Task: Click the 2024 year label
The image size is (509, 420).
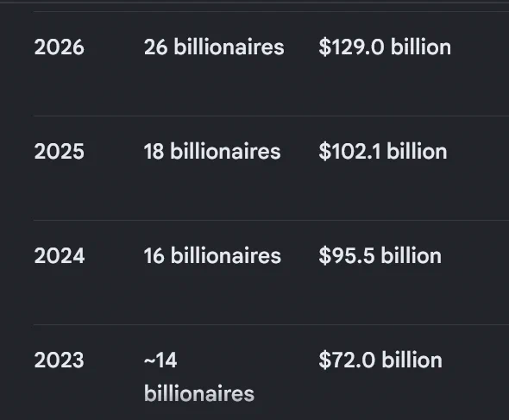Action: (60, 256)
